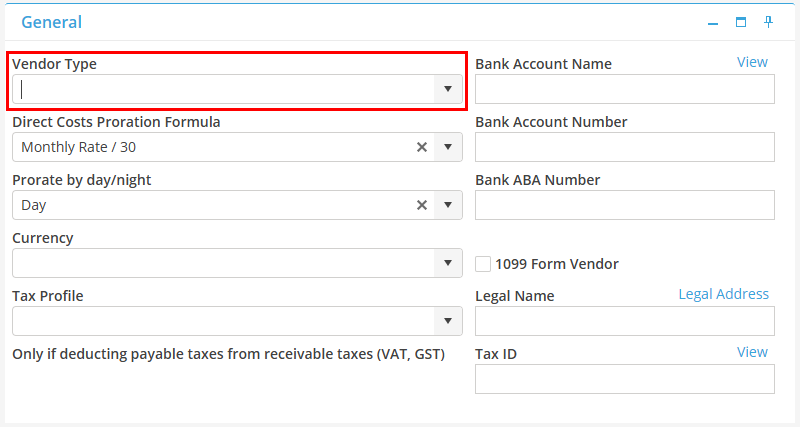This screenshot has height=427, width=800.
Task: Focus the Bank Account Name field
Action: point(624,89)
